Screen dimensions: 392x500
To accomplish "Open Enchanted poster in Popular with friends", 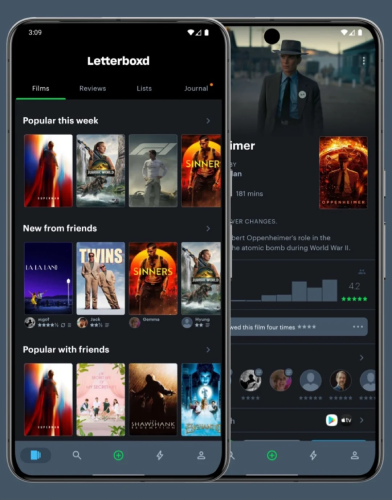I will click(201, 400).
